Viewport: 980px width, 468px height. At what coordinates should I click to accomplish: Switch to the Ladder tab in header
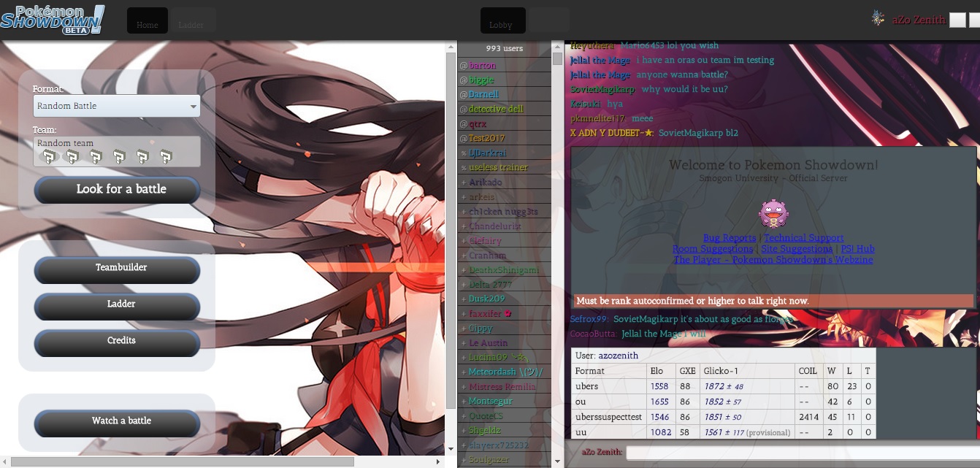[192, 20]
